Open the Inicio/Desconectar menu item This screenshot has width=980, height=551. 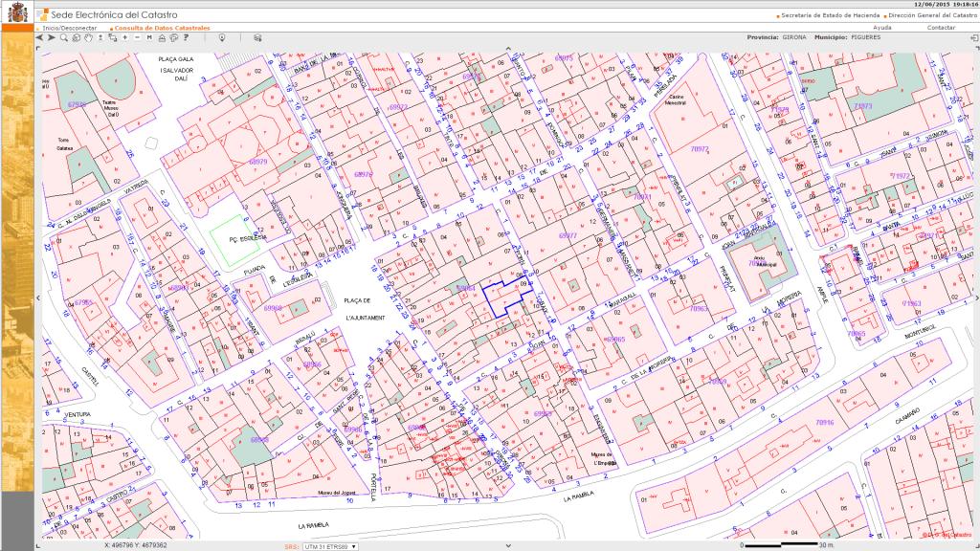[x=70, y=28]
